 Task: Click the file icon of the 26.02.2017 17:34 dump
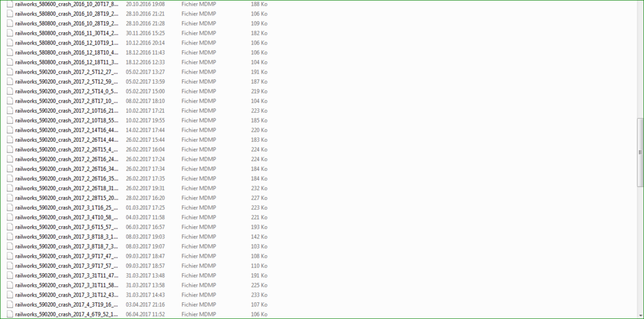pyautogui.click(x=10, y=169)
